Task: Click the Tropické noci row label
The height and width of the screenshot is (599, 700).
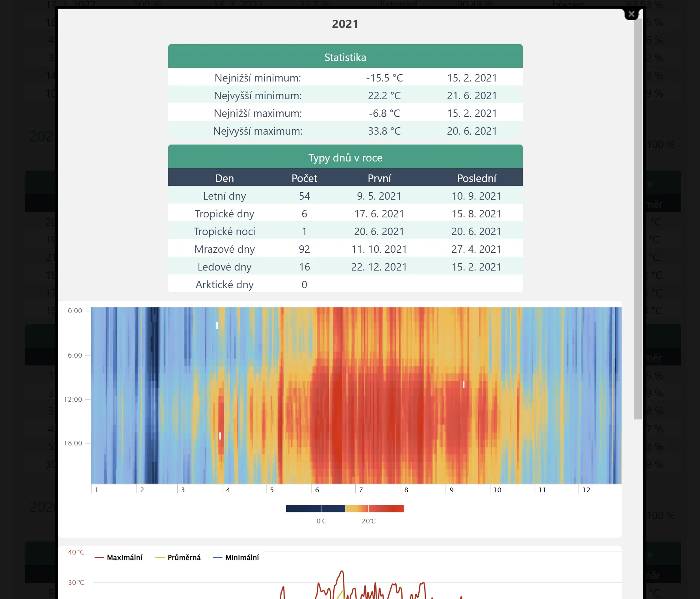Action: (x=224, y=231)
